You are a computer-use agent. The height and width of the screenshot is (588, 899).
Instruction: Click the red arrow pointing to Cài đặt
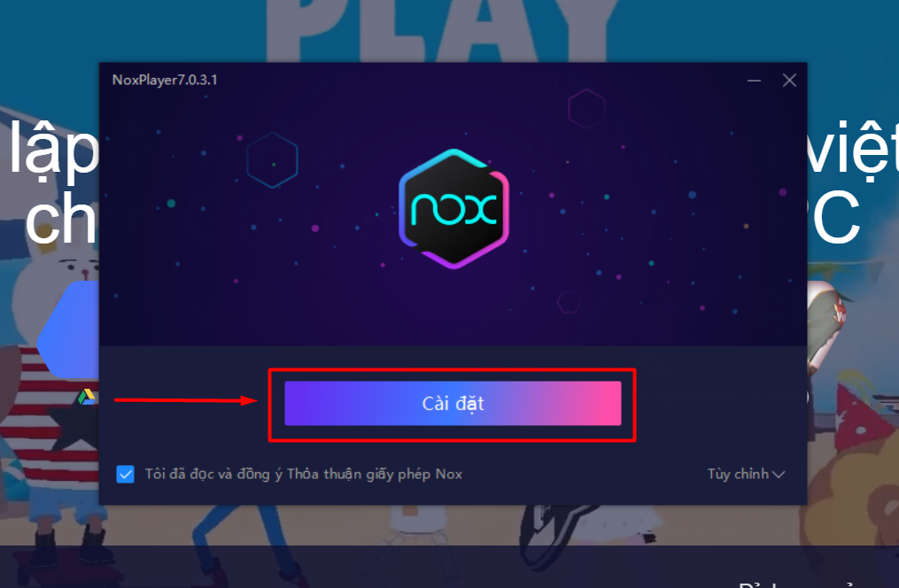pyautogui.click(x=186, y=400)
